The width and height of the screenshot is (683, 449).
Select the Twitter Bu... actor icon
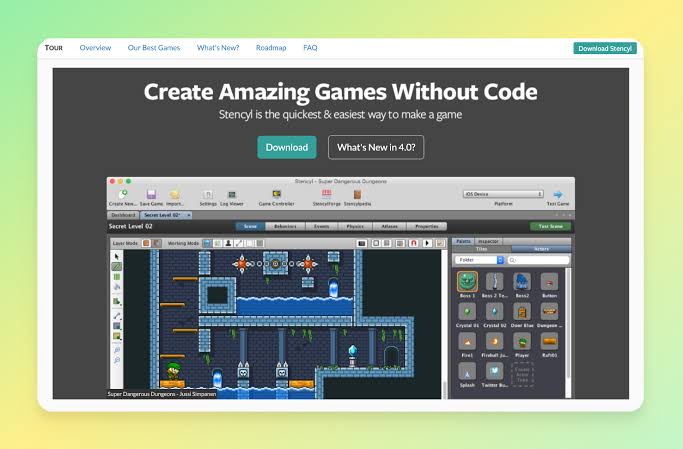(494, 372)
